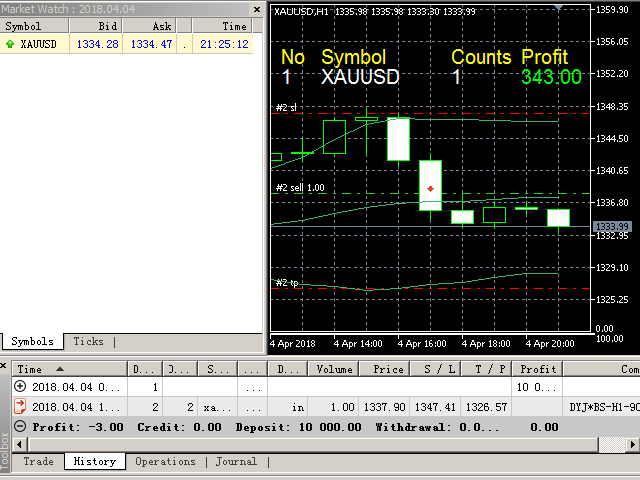Click the Ask value 1334.47
This screenshot has width=640, height=480.
[151, 44]
